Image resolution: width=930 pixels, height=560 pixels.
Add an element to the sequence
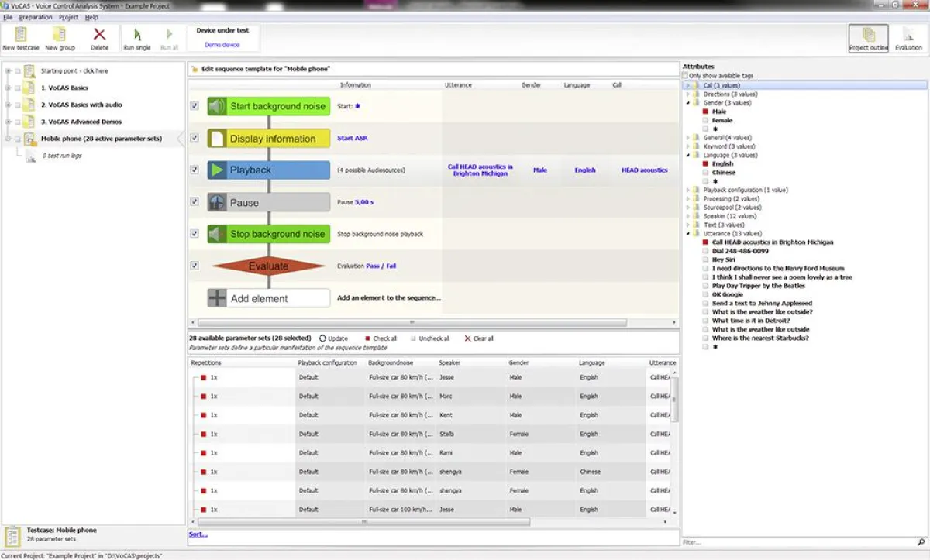269,298
